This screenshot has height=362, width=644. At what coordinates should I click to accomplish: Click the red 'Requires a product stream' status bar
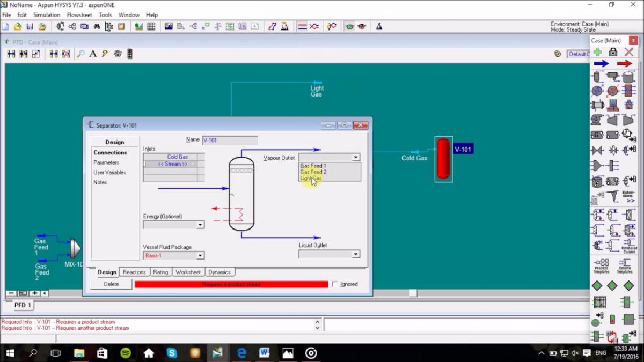pyautogui.click(x=231, y=284)
